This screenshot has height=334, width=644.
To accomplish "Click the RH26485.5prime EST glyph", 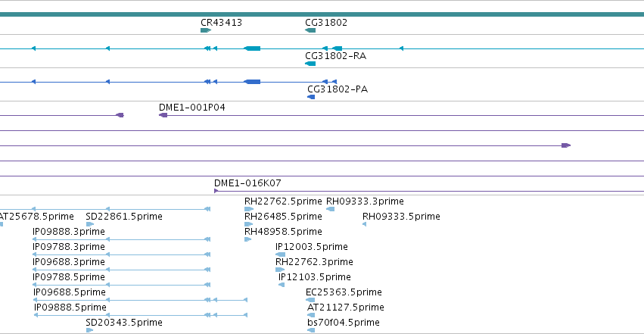I will click(248, 224).
